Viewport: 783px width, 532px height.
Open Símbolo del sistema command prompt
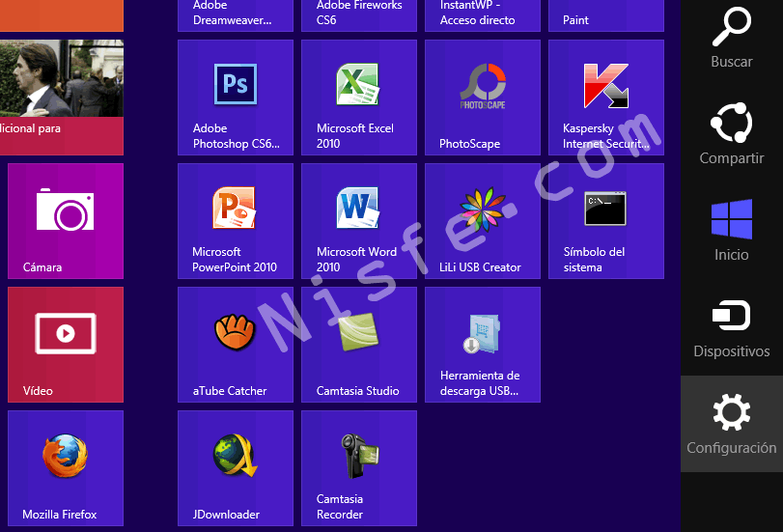606,221
